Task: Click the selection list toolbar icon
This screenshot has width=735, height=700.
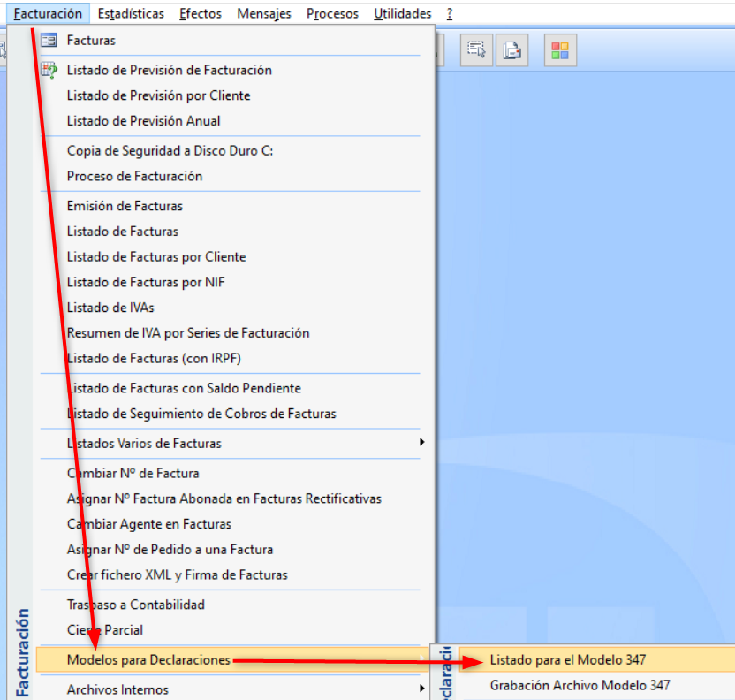Action: click(x=477, y=50)
